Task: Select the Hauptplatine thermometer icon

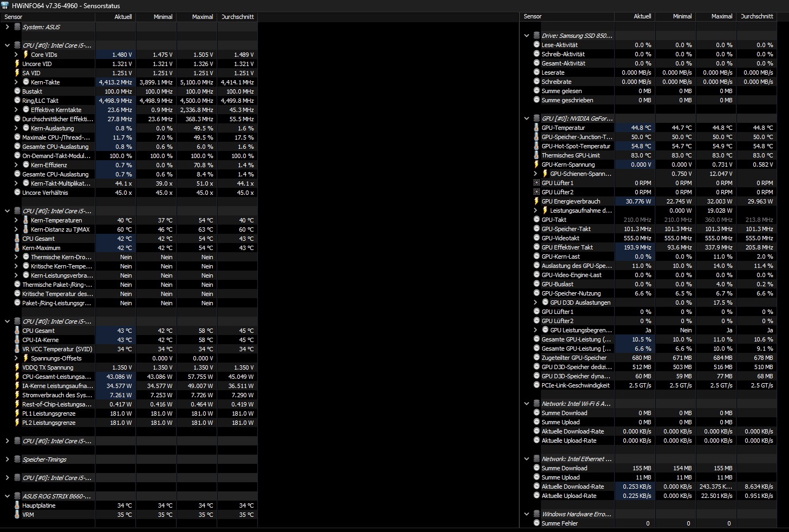Action: pos(17,505)
